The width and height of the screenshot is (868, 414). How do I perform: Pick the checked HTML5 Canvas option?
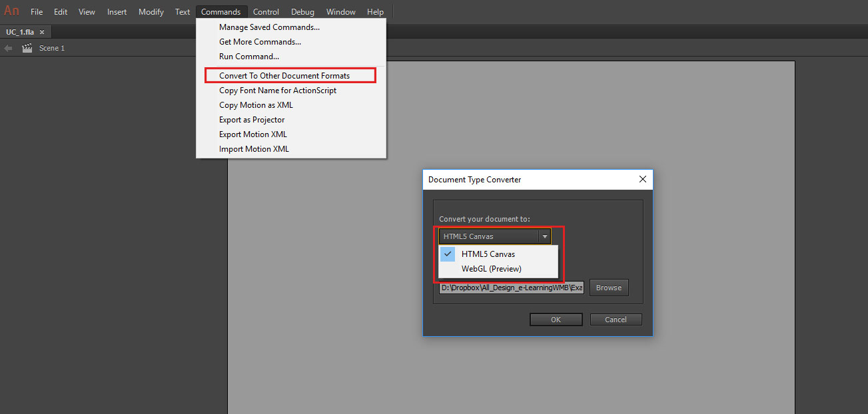pos(498,254)
